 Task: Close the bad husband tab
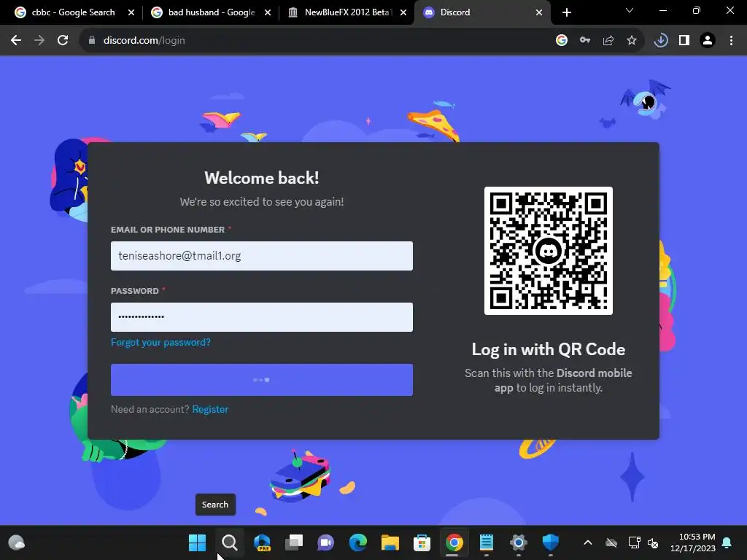tap(268, 12)
